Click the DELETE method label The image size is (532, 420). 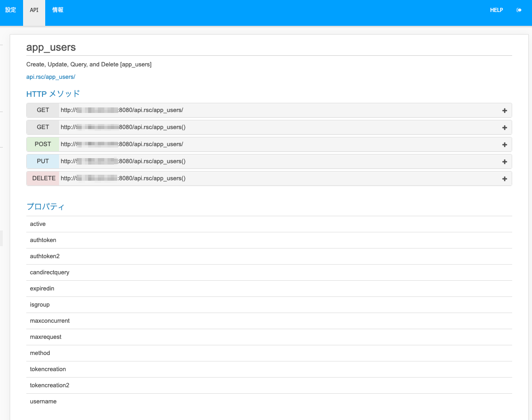click(43, 178)
